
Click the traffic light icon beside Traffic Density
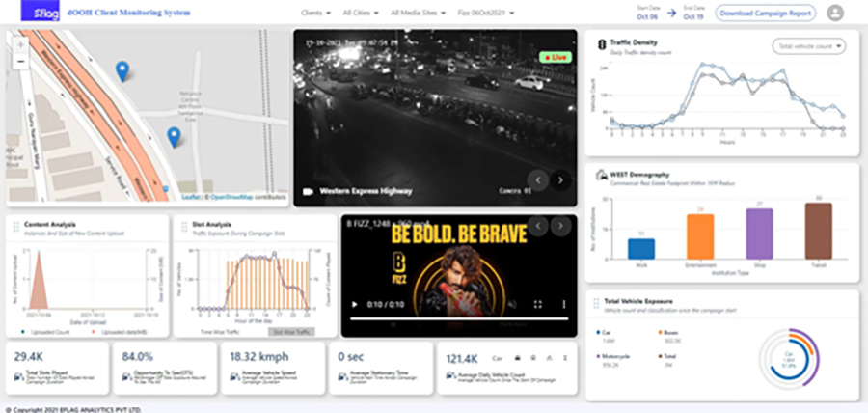tap(600, 44)
